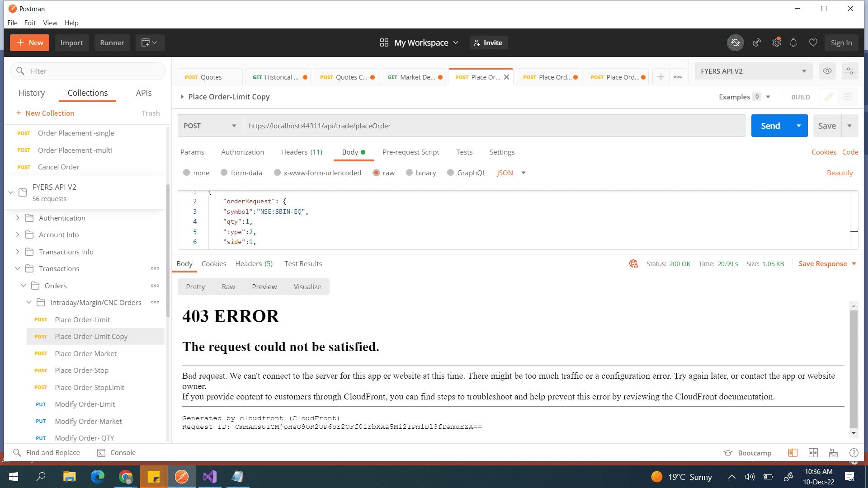This screenshot has width=868, height=488.
Task: Select the form-data body type radio
Action: coord(224,173)
